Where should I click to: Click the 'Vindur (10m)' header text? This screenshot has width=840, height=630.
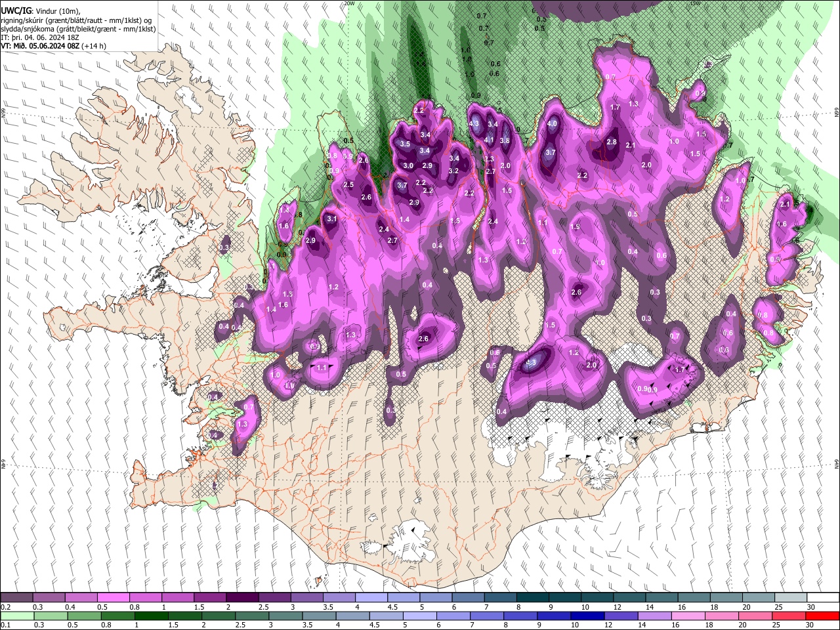(x=56, y=11)
